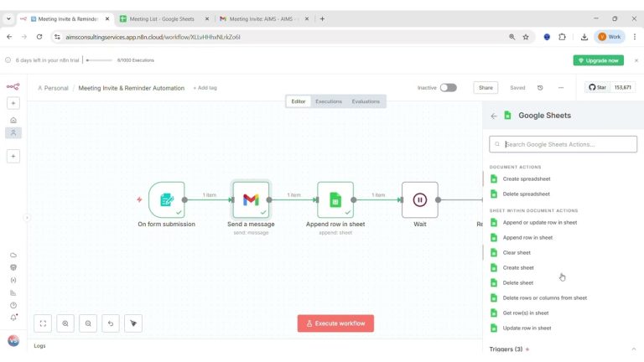This screenshot has width=644, height=362.
Task: Click the add project plus icon in sidebar
Action: 13,156
